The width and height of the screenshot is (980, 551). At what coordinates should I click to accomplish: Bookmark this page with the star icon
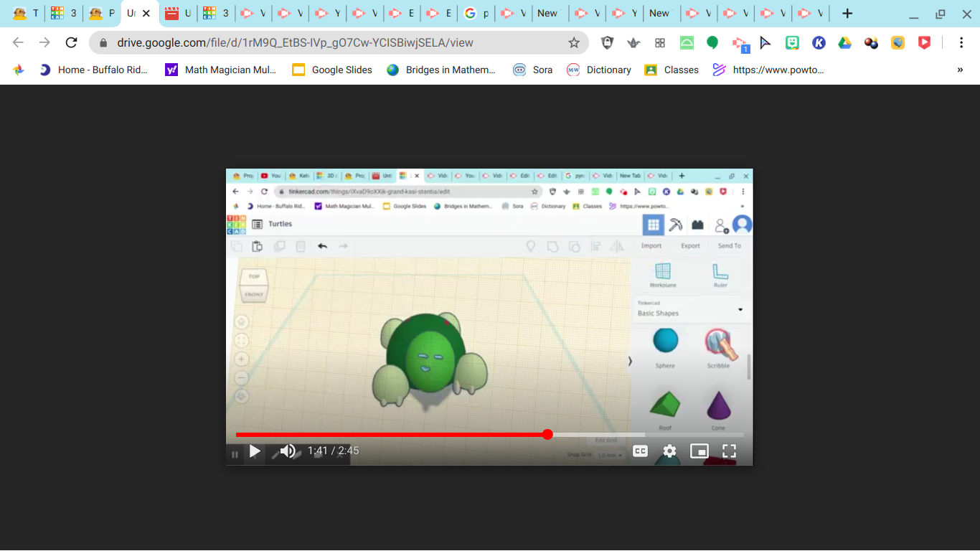574,42
